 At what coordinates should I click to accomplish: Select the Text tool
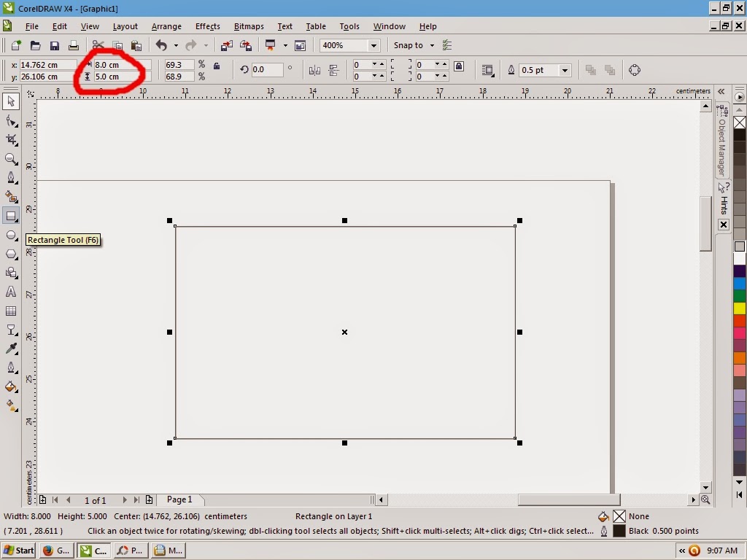click(x=11, y=291)
